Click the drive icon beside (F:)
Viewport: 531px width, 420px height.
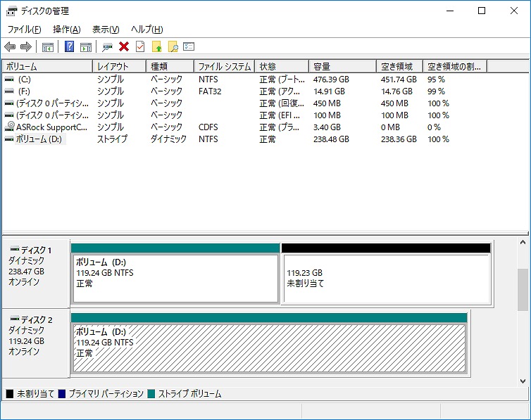[x=9, y=91]
